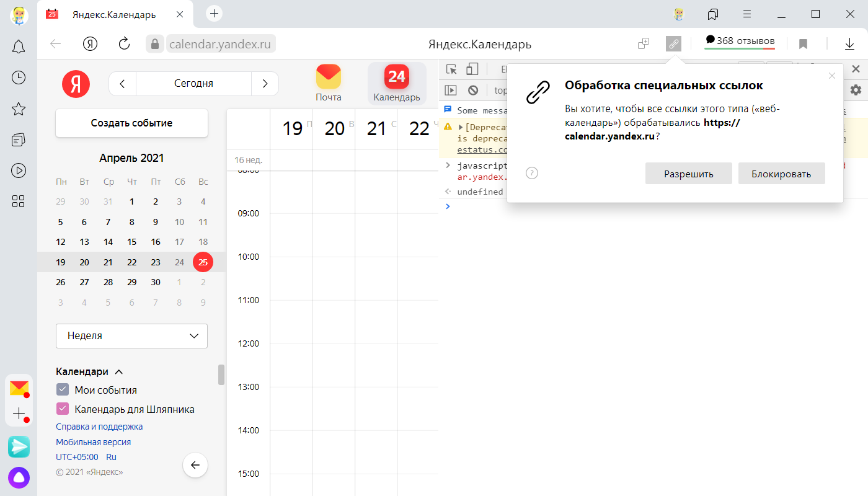Click 'Разрешить' in the popup

[x=689, y=174]
